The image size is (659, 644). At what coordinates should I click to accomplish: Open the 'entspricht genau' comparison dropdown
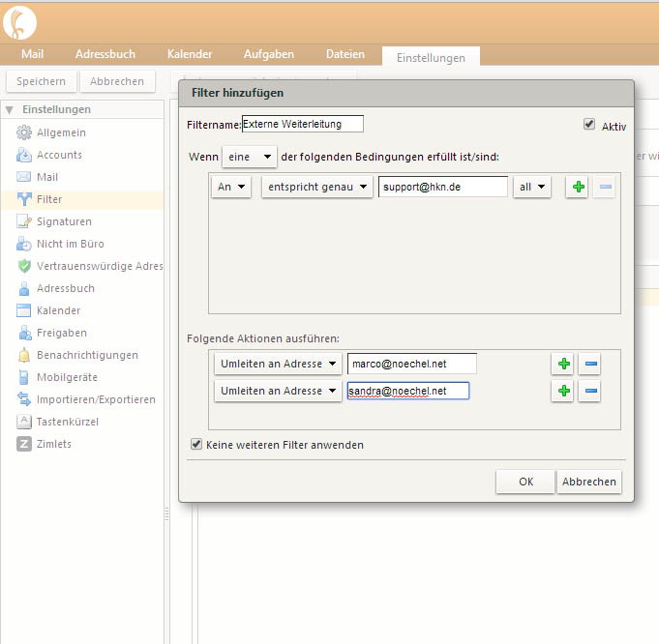[x=317, y=187]
